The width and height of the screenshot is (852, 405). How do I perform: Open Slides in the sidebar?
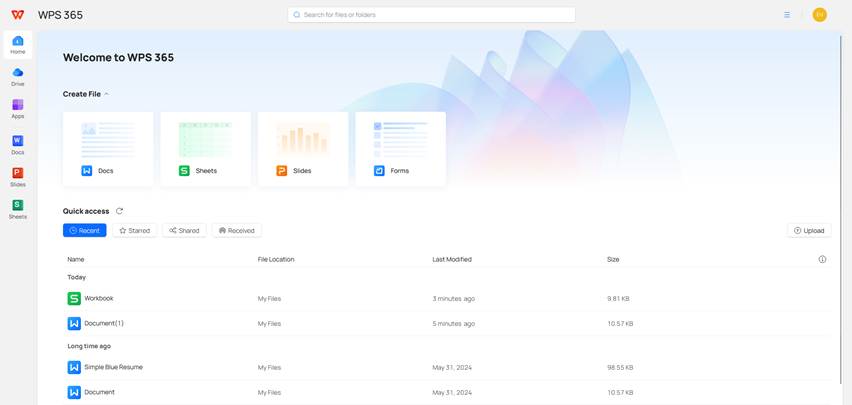[18, 177]
